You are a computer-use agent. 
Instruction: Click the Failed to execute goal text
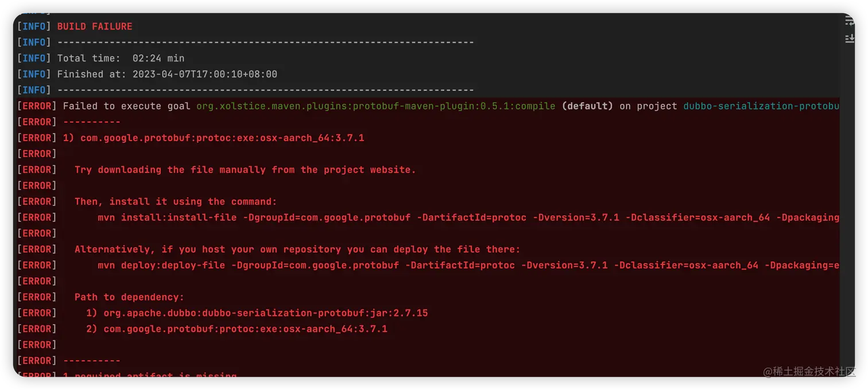click(126, 106)
